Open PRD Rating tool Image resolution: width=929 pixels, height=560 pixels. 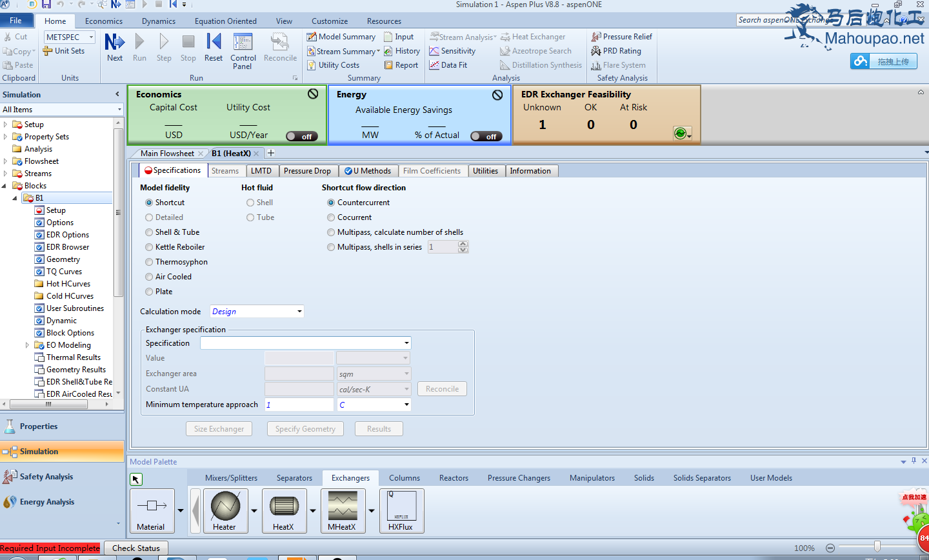pos(616,51)
